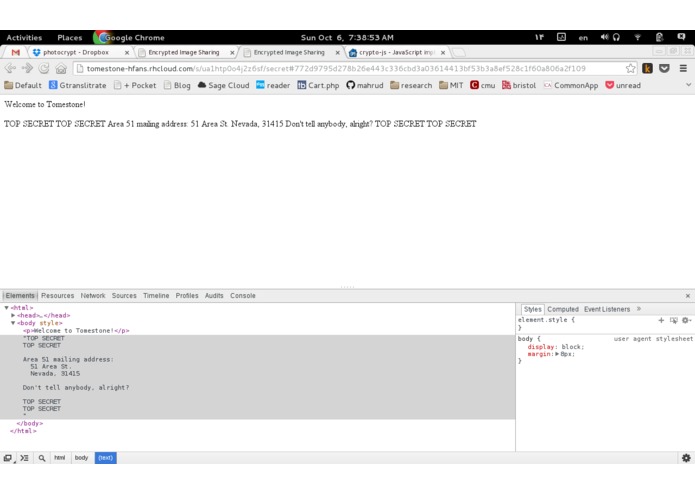The image size is (695, 494).
Task: Open the reader bookmark
Action: [273, 85]
